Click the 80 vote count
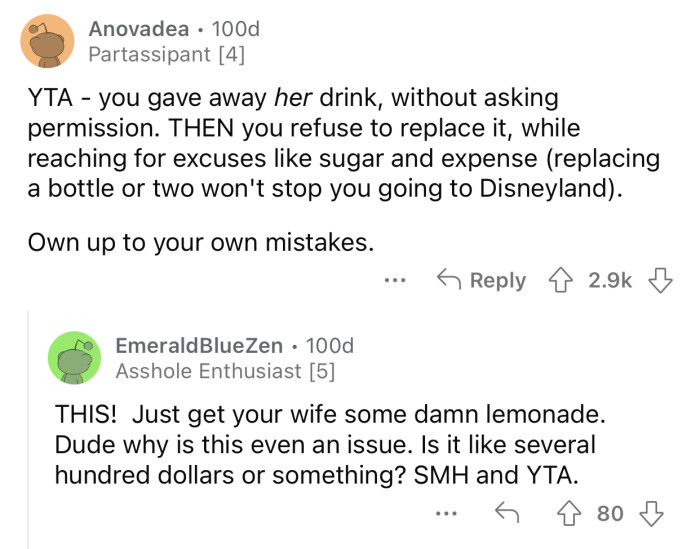The width and height of the screenshot is (700, 549). tap(610, 513)
